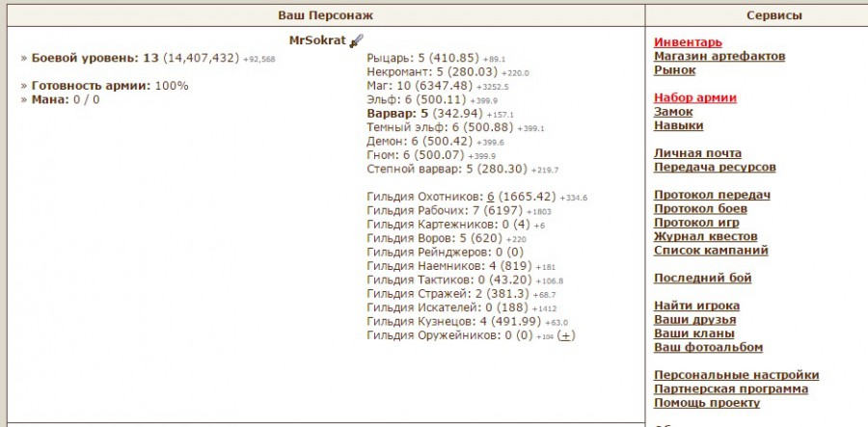Check Личная почта

tap(697, 153)
